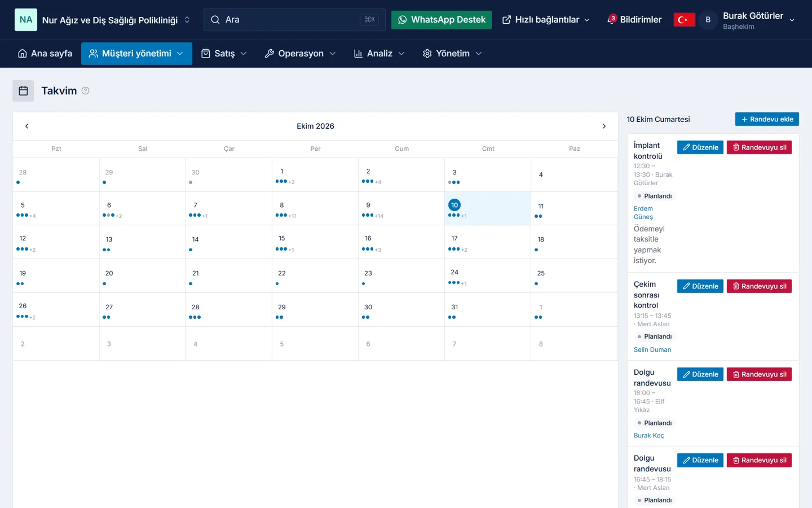Go to previous month with left arrow
The width and height of the screenshot is (812, 508).
click(x=27, y=126)
